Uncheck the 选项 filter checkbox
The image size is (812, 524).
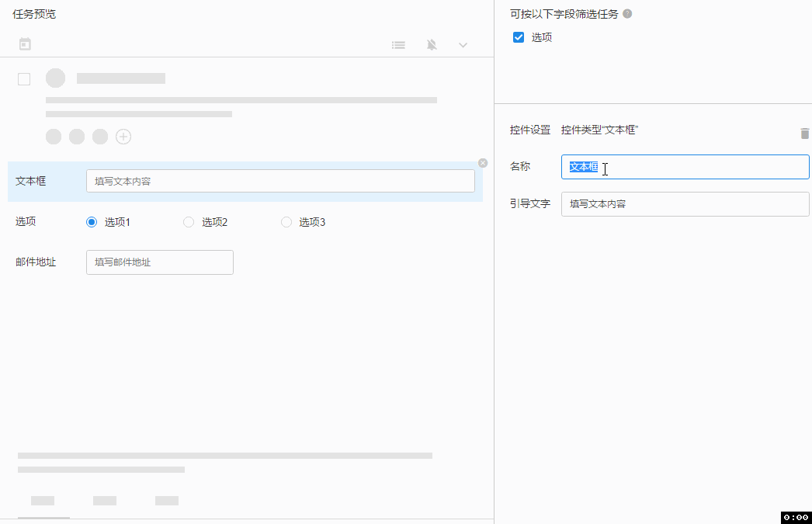click(x=519, y=37)
